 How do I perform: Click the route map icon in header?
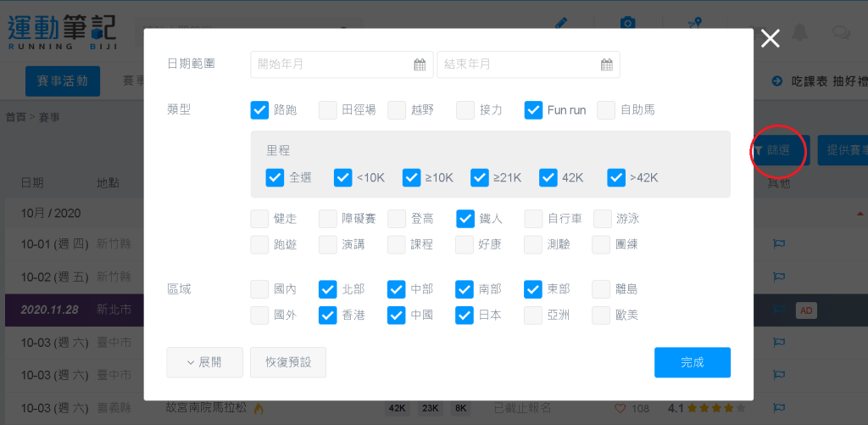(695, 23)
